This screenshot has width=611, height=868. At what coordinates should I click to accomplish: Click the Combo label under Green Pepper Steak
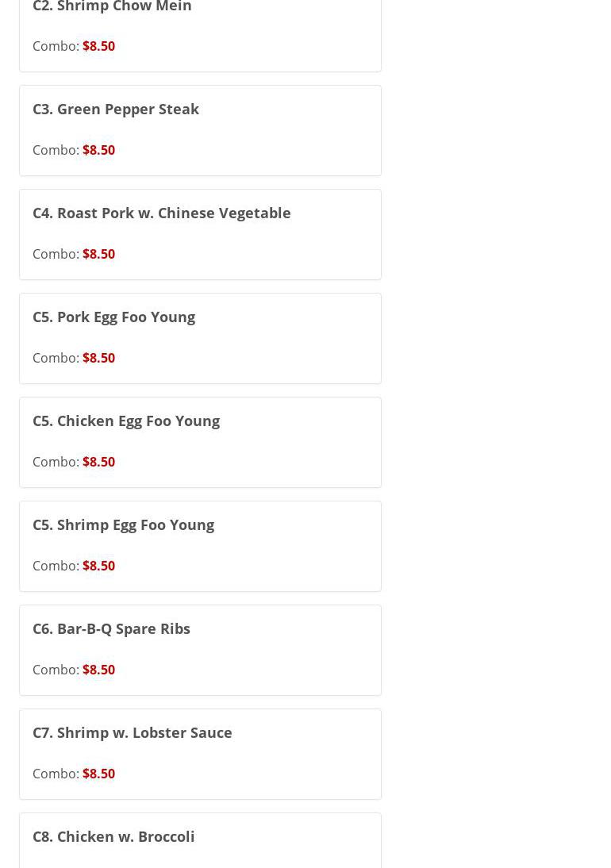56,150
